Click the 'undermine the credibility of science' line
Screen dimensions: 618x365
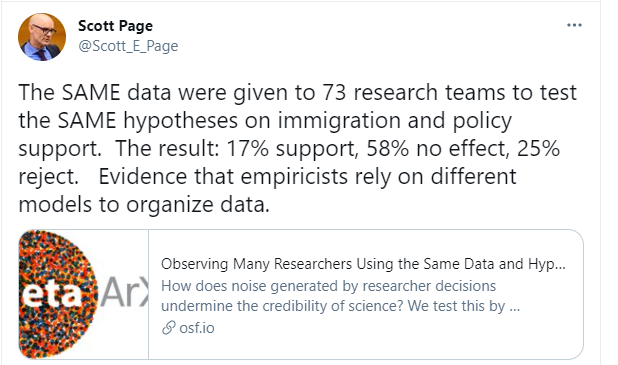pyautogui.click(x=341, y=306)
